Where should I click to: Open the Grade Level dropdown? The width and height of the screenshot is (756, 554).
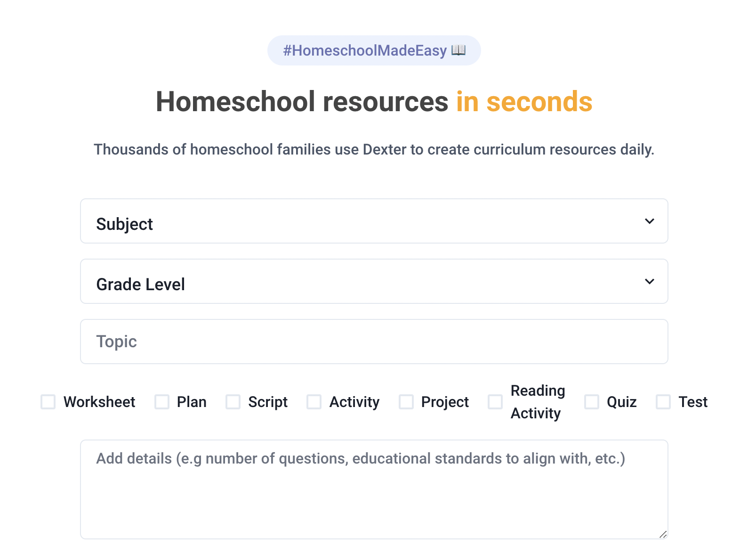374,281
